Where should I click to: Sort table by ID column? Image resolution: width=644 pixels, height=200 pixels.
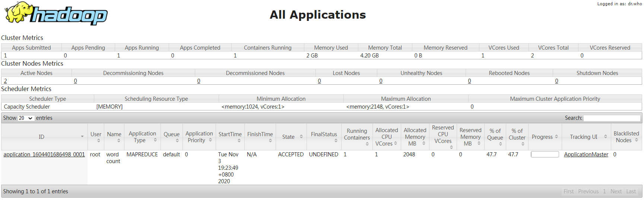pyautogui.click(x=44, y=137)
